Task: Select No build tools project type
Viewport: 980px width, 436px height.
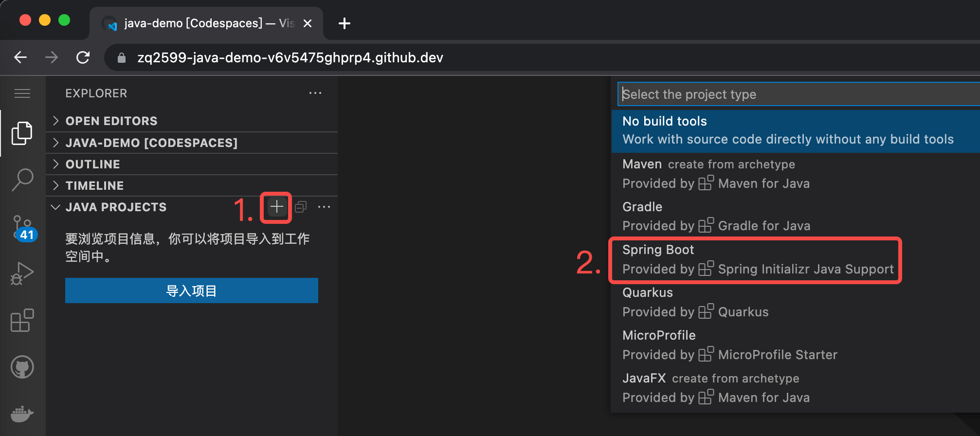Action: [796, 130]
